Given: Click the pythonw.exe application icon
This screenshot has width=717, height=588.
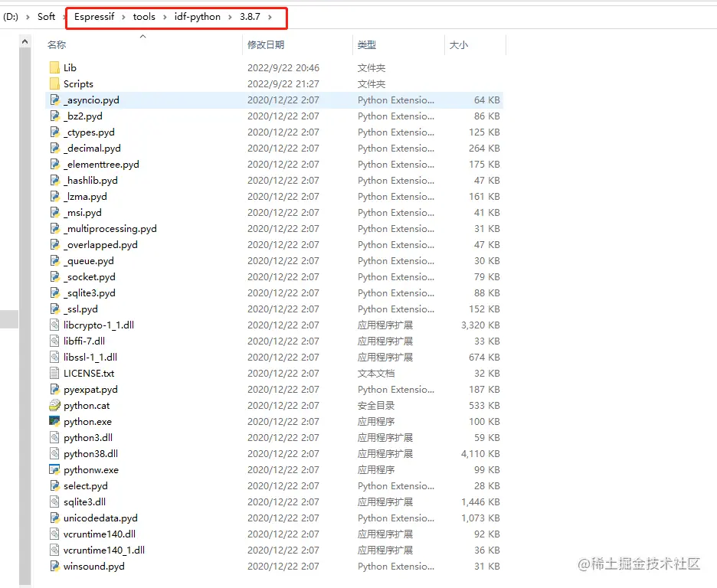Looking at the screenshot, I should (x=54, y=469).
